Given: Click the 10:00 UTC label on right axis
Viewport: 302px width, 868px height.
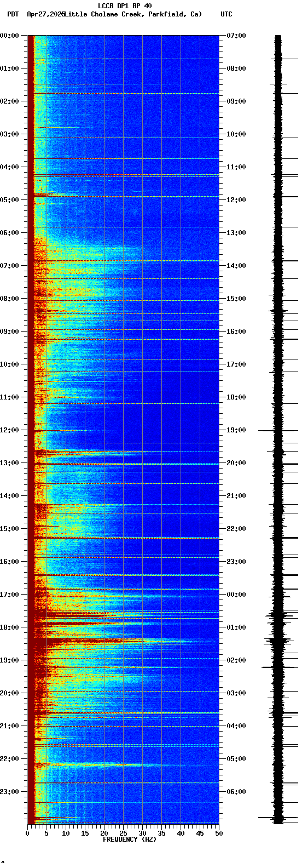Looking at the screenshot, I should [236, 134].
